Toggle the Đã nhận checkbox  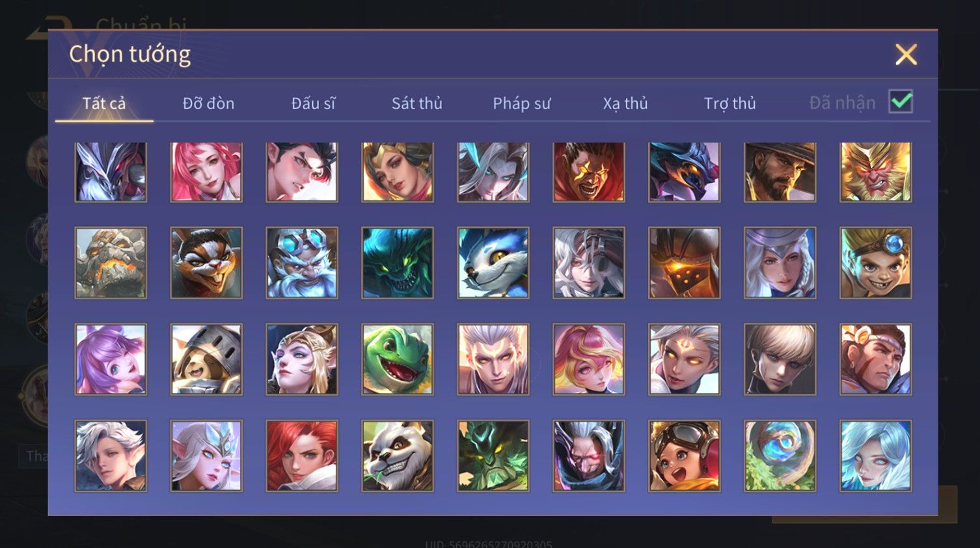(x=901, y=102)
